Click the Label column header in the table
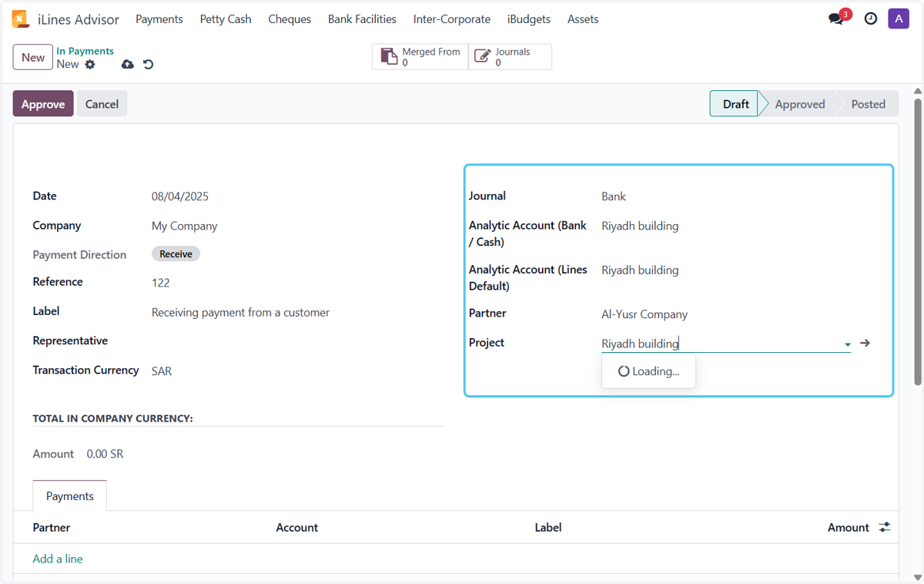Viewport: 924px width, 584px height. [548, 528]
